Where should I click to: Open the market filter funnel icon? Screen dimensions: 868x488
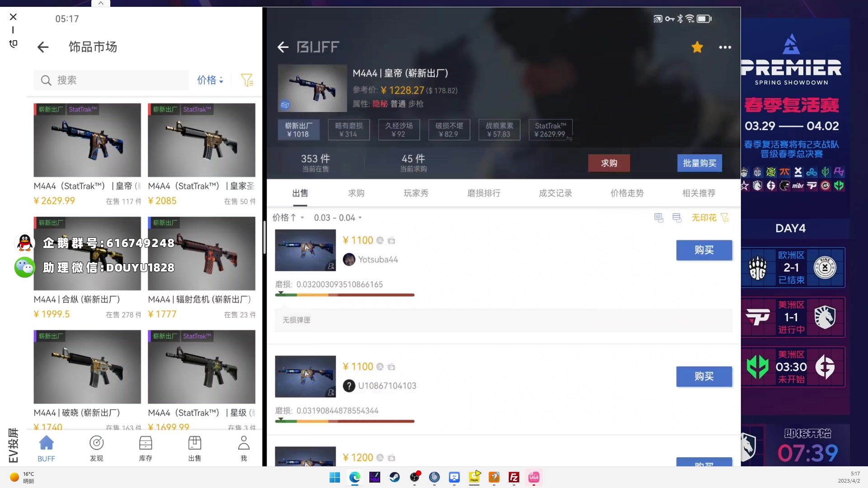point(247,80)
